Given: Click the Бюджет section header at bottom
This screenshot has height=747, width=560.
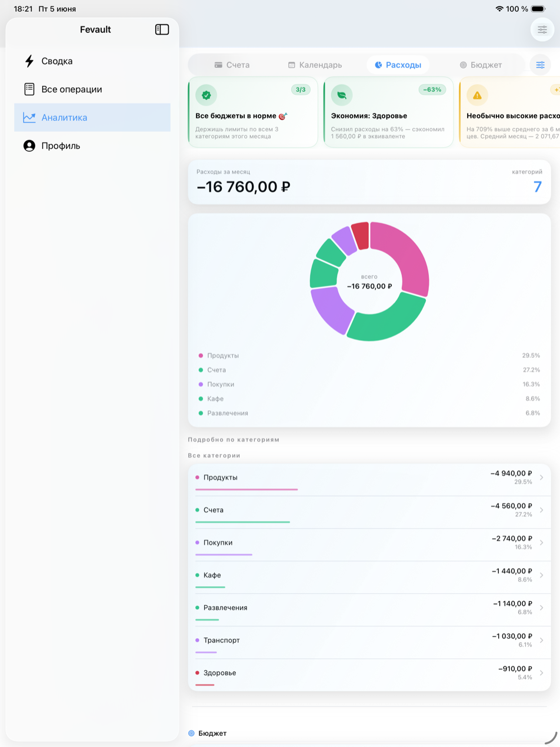Looking at the screenshot, I should click(212, 733).
